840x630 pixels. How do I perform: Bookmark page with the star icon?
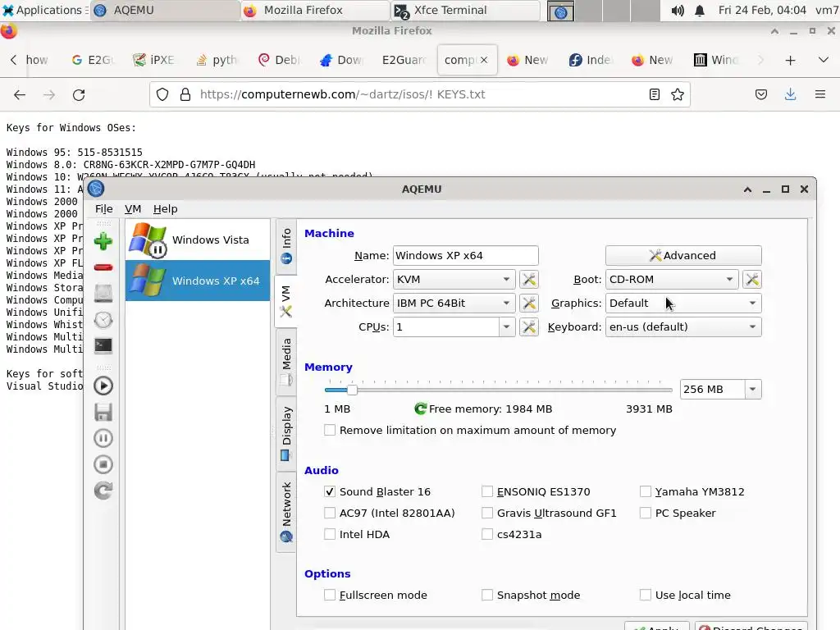(x=678, y=95)
